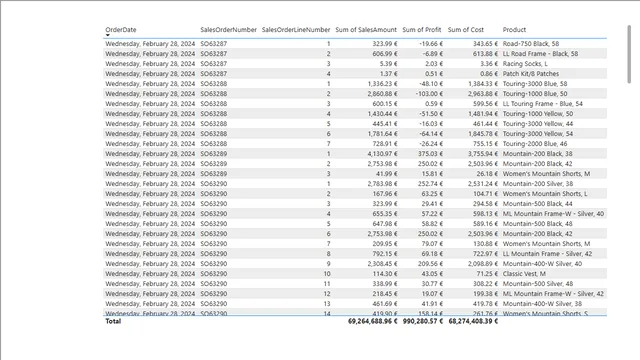Select the LL Road Frame - Black, 58 cell
The image size is (640, 360).
(x=540, y=54)
